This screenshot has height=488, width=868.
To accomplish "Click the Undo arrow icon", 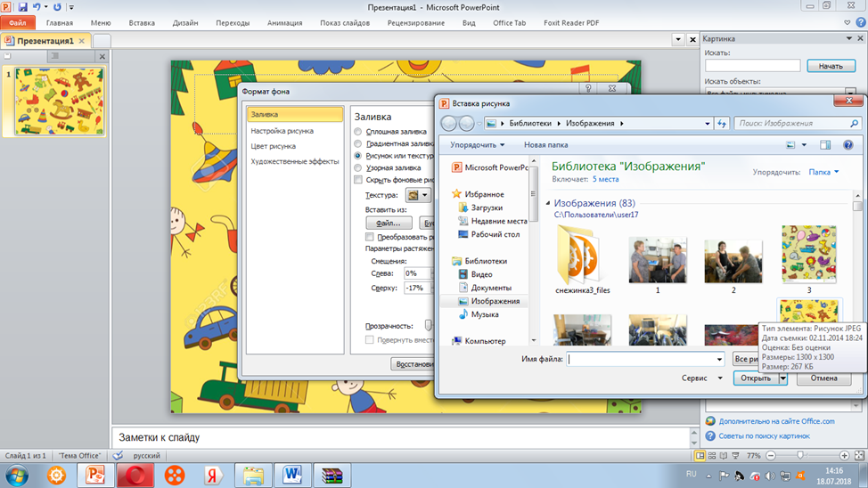I will point(37,6).
